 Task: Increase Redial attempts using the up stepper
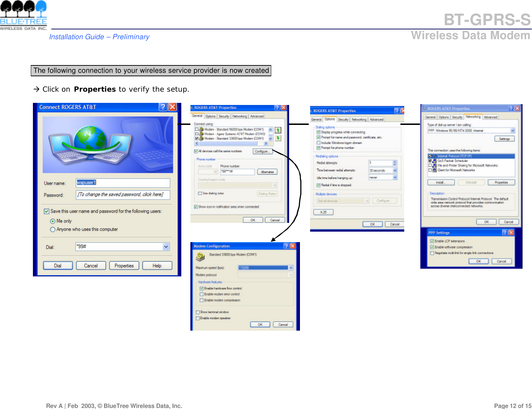395,161
